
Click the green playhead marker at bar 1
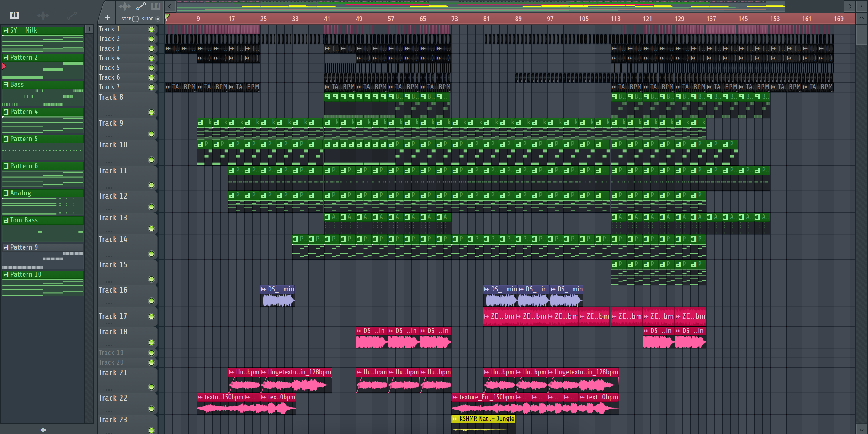click(x=167, y=17)
